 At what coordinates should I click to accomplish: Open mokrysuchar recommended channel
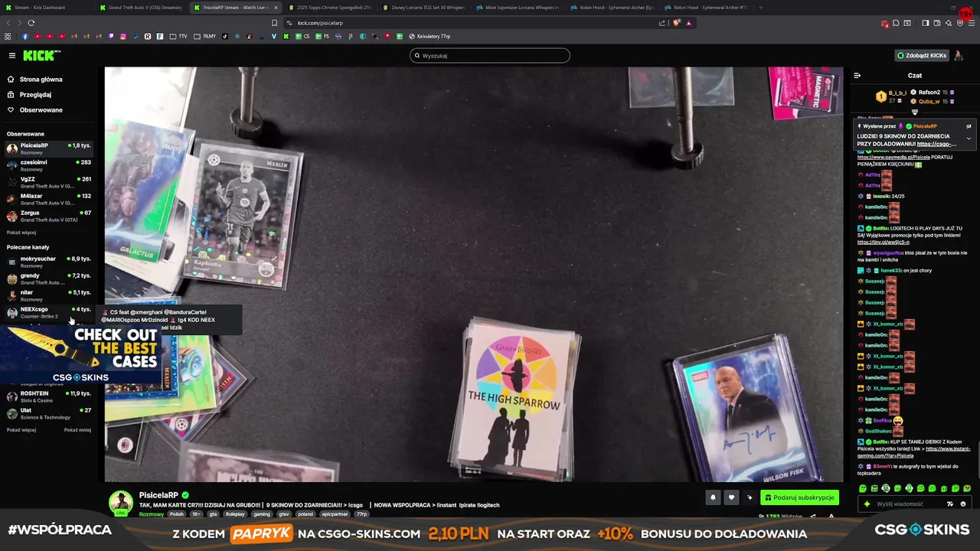tap(49, 262)
